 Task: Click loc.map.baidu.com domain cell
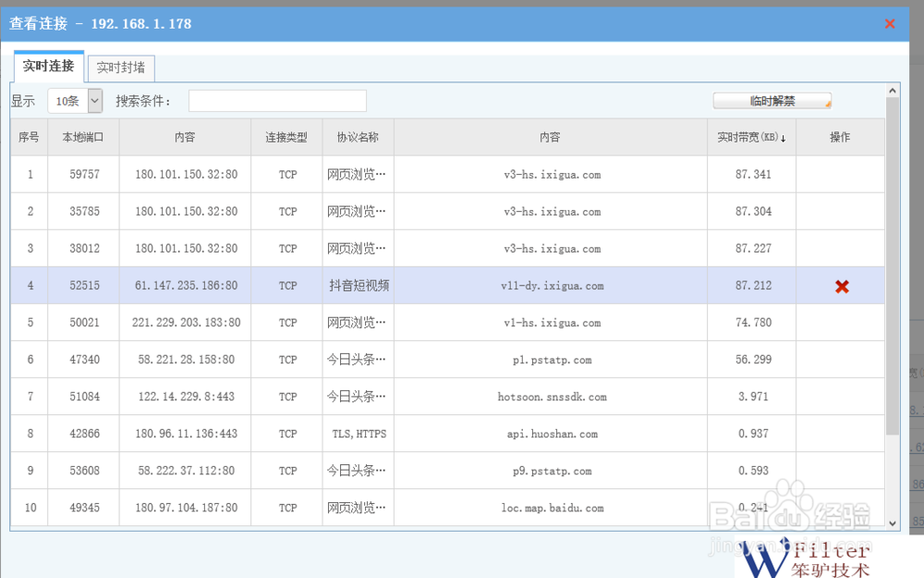551,508
